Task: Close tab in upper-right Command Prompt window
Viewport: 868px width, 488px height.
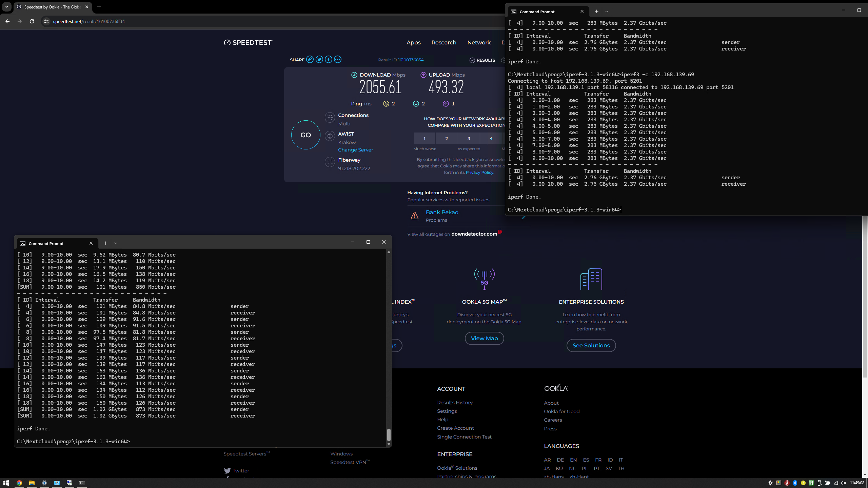Action: pos(582,11)
